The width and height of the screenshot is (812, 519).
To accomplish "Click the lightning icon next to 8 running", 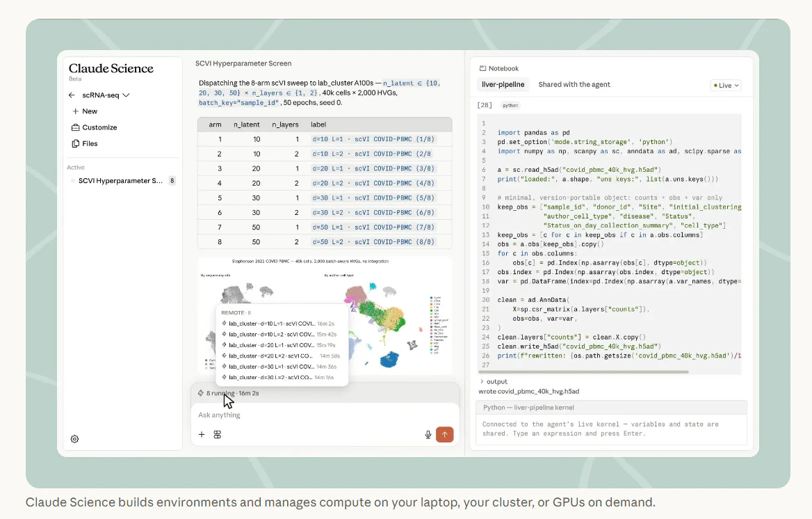I will [200, 393].
